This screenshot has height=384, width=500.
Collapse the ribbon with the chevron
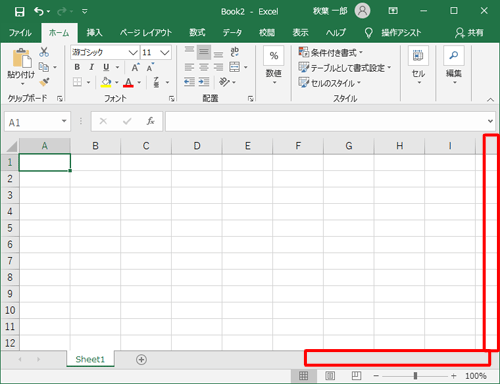click(x=490, y=99)
